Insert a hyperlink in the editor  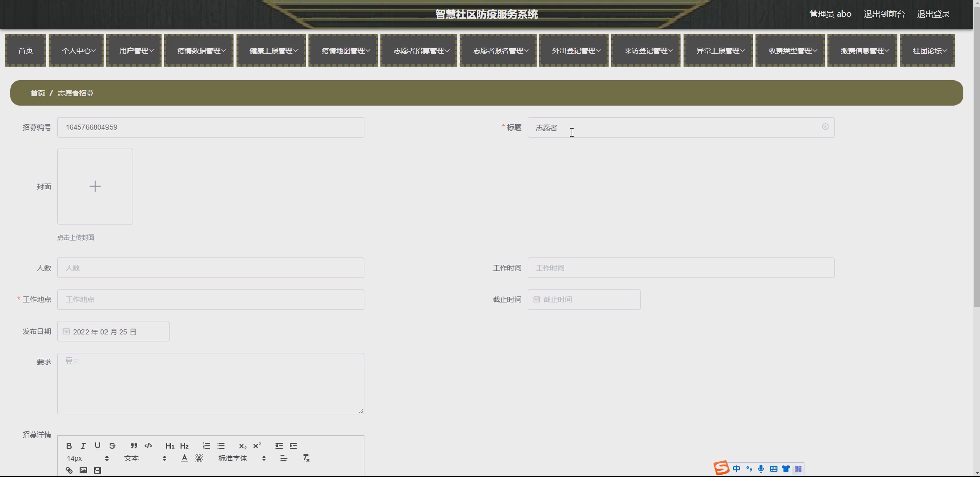69,470
